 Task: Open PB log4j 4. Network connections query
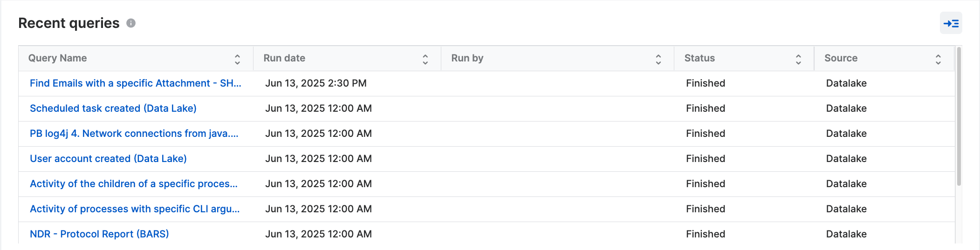[134, 134]
